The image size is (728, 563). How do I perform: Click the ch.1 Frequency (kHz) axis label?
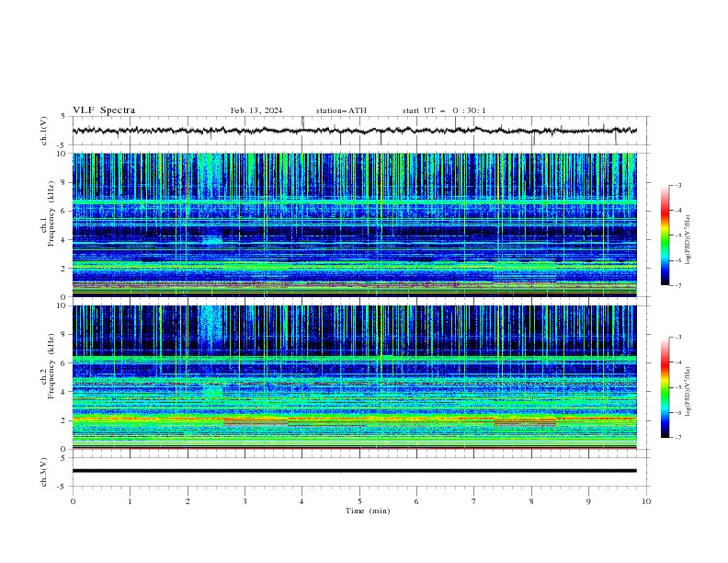[x=48, y=213]
